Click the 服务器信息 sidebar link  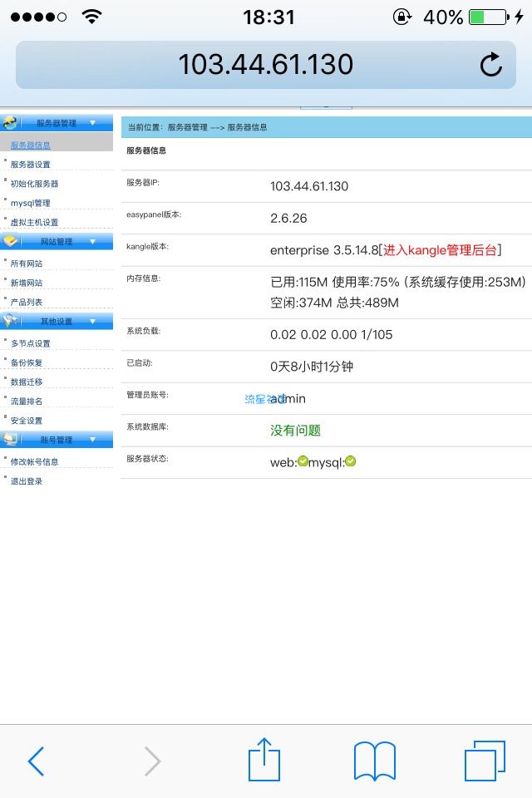click(31, 145)
